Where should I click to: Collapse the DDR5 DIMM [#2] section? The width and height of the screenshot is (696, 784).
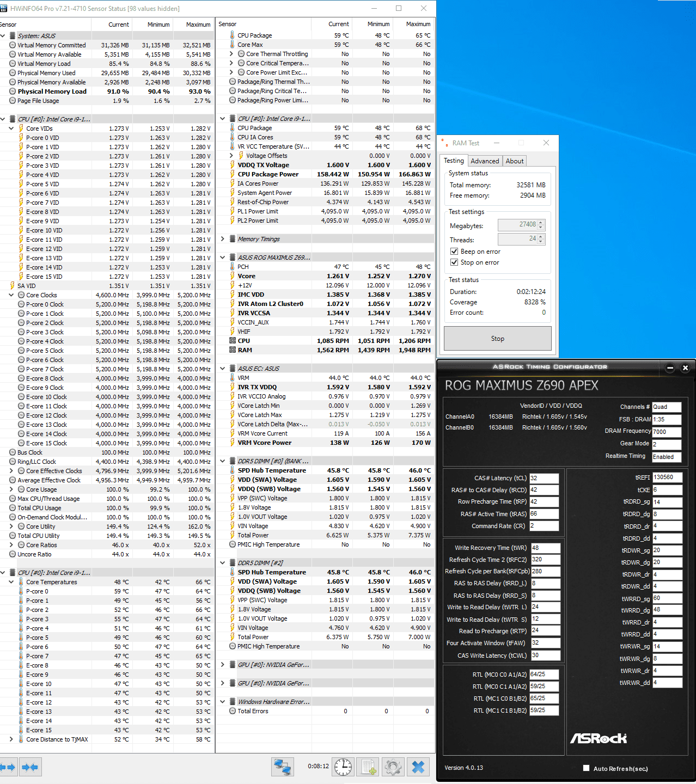(x=223, y=563)
